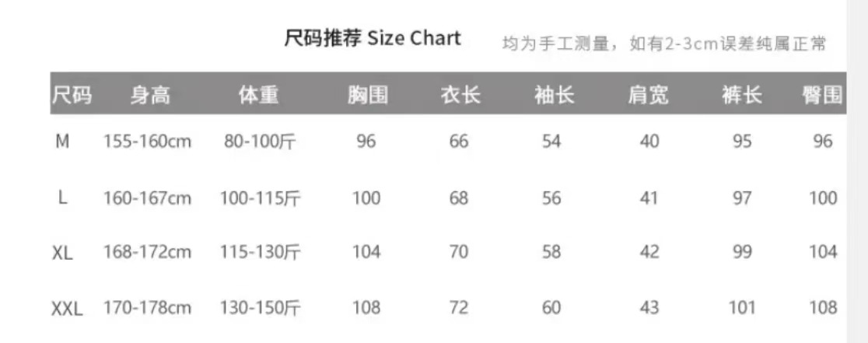Click the 130-150斤 weight cell
Screen dimensions: 868x343
(260, 309)
